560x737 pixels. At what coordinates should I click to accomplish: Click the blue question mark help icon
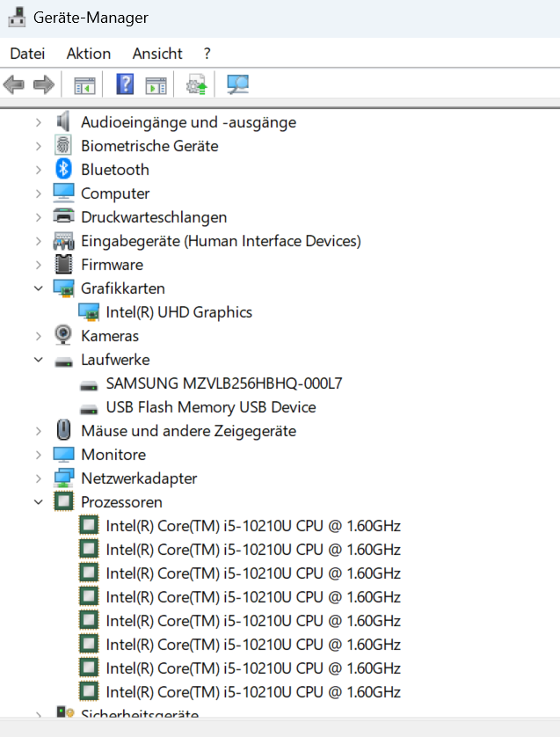(125, 84)
